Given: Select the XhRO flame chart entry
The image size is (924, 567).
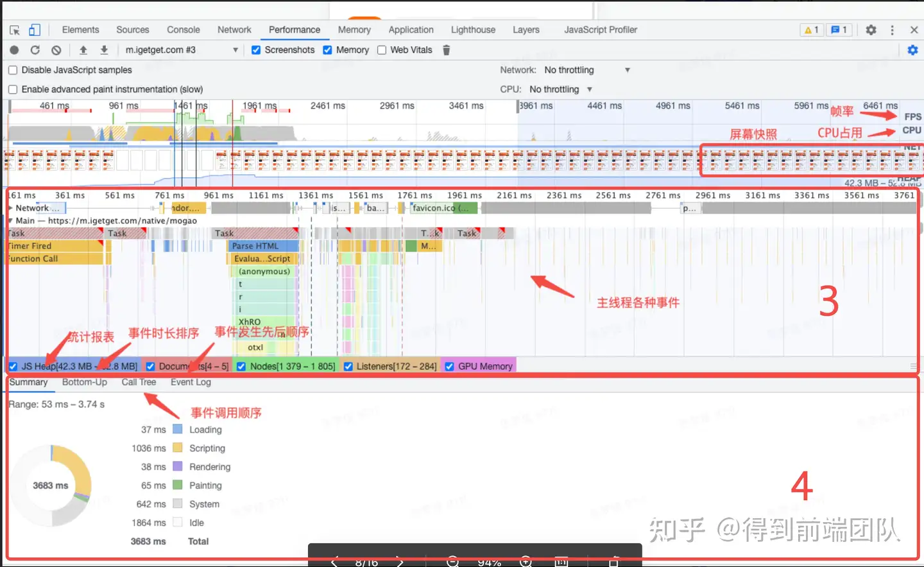Looking at the screenshot, I should click(264, 322).
